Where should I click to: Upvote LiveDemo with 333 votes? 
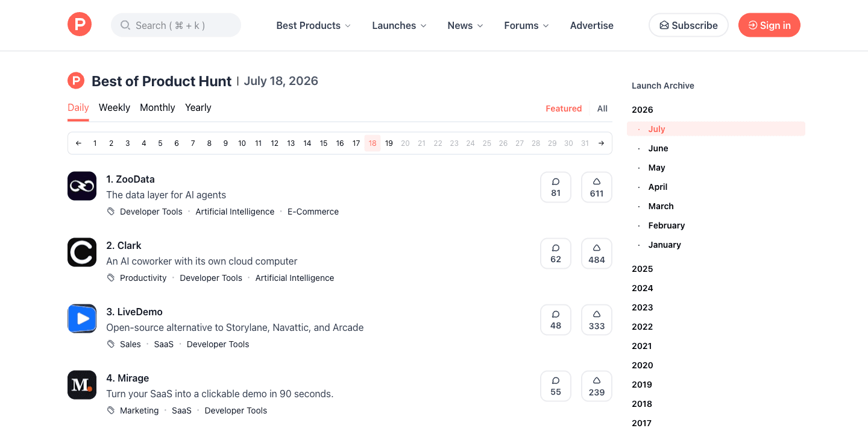click(597, 319)
